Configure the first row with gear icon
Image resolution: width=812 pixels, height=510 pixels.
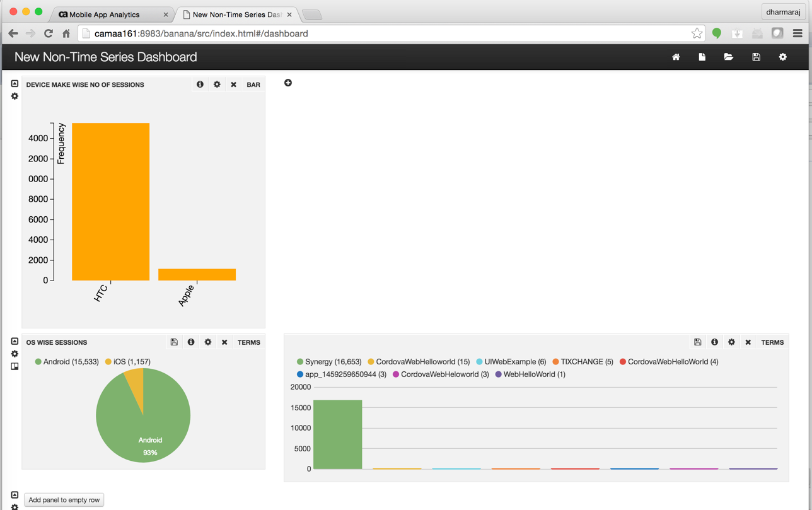point(14,96)
